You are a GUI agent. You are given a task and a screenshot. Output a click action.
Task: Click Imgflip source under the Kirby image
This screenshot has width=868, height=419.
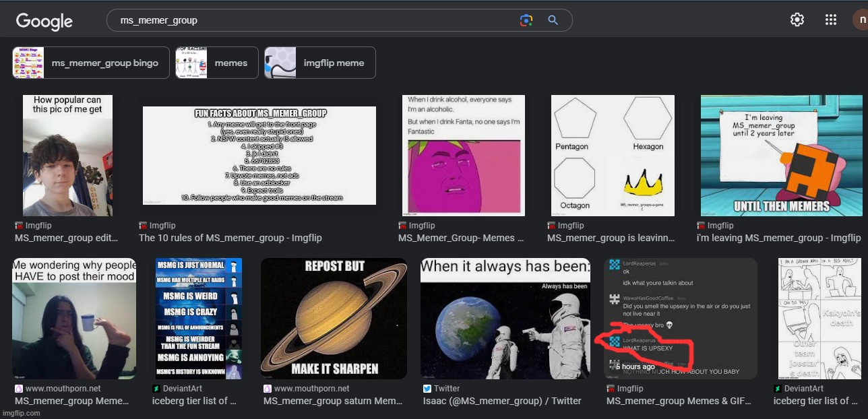click(714, 226)
